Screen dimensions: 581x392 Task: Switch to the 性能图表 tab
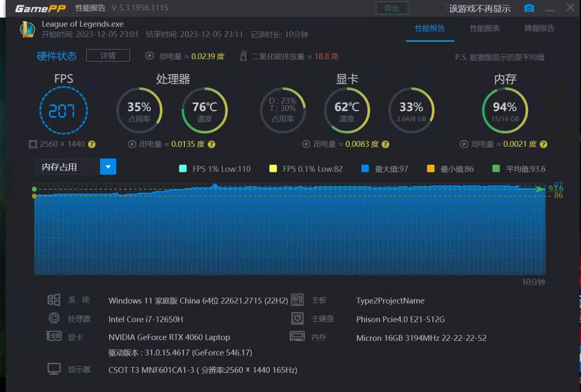coord(485,28)
